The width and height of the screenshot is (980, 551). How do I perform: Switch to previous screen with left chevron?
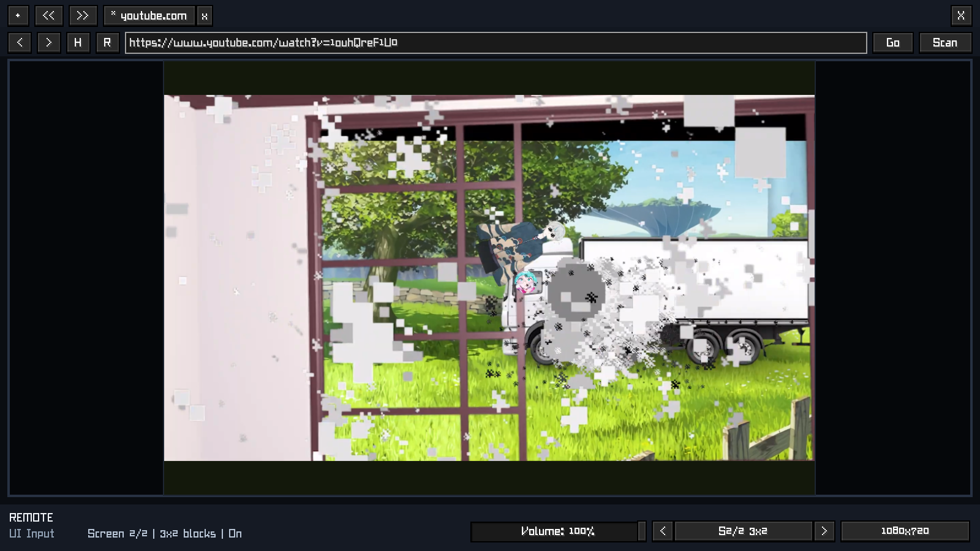[662, 531]
